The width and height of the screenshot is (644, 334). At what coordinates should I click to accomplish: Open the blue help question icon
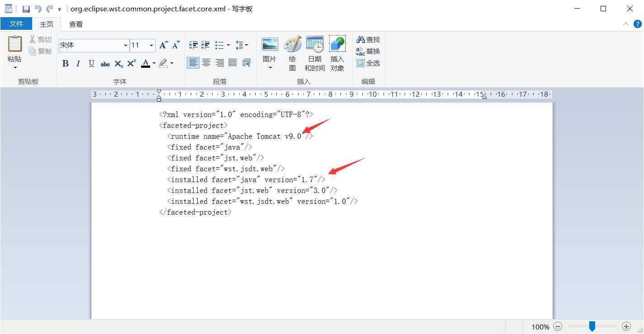coord(637,24)
